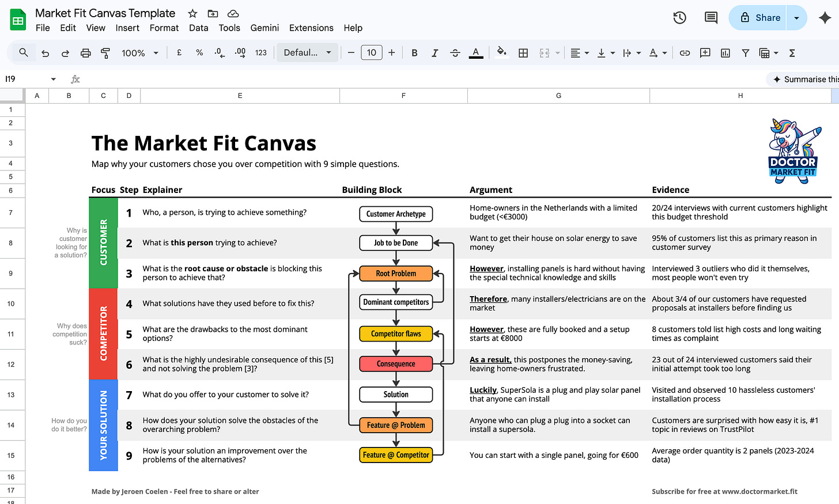Screen dimensions: 839x504
Task: Check cloud save status icon
Action: pyautogui.click(x=233, y=13)
